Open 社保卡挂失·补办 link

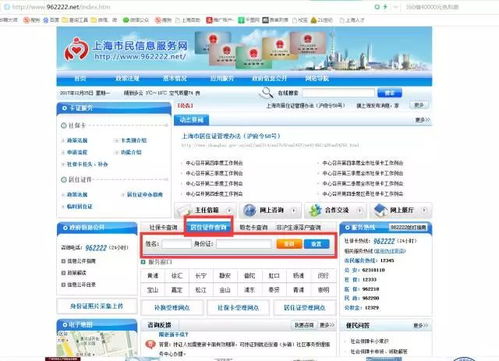click(87, 164)
